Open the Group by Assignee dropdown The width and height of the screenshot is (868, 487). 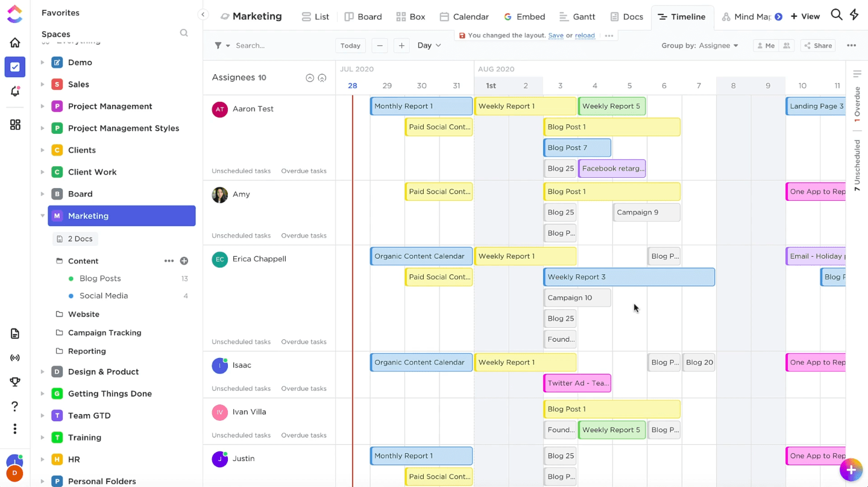[x=699, y=46]
